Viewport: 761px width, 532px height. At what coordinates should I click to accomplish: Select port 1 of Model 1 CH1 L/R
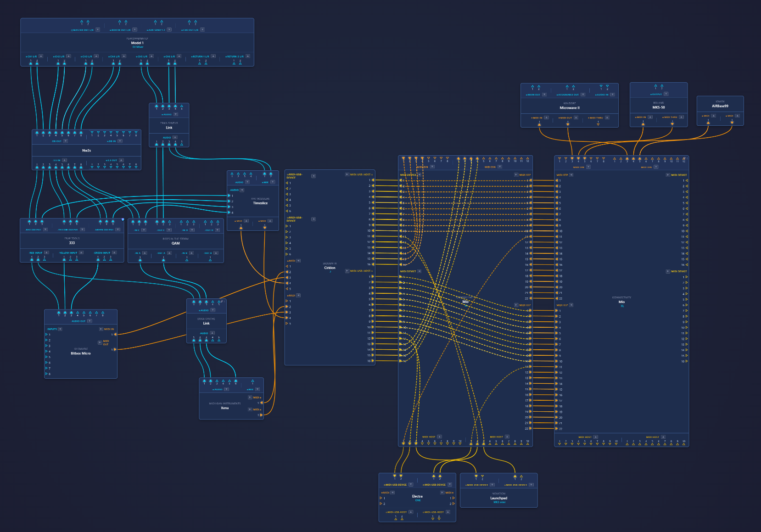[31, 63]
